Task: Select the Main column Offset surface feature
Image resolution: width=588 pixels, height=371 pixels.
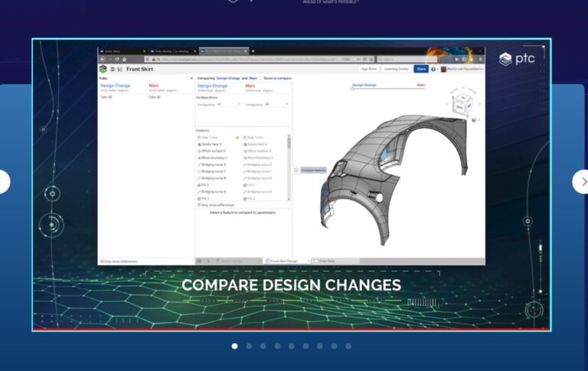Action: [257, 151]
